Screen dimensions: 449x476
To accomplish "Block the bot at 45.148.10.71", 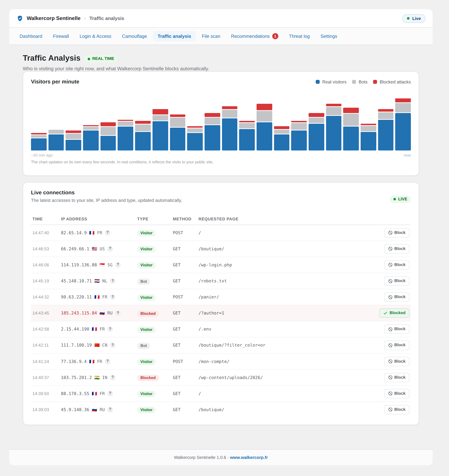I will pos(397,281).
